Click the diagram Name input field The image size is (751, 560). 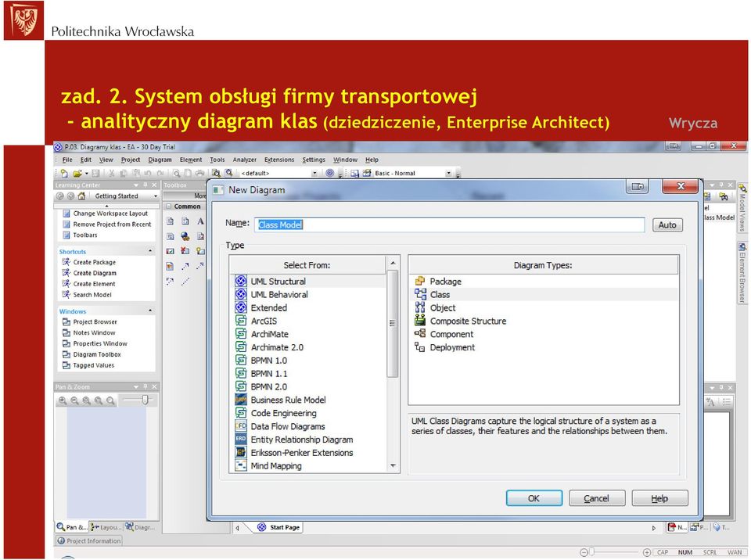449,224
